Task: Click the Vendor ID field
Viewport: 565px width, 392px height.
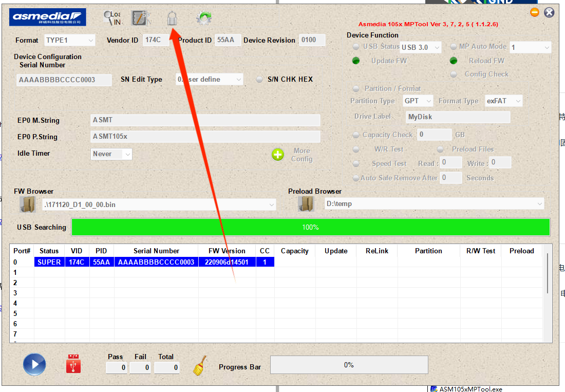Action: [156, 40]
